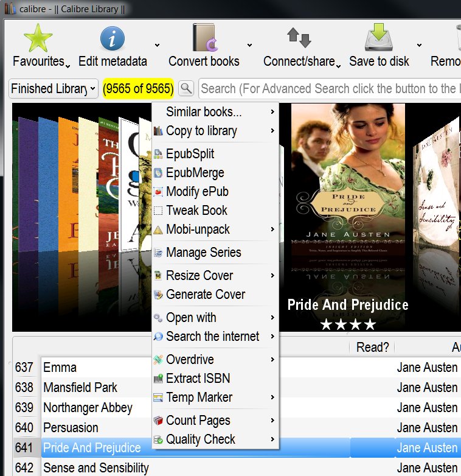Click the Connect/share arrows icon
This screenshot has width=461, height=476.
pos(299,38)
